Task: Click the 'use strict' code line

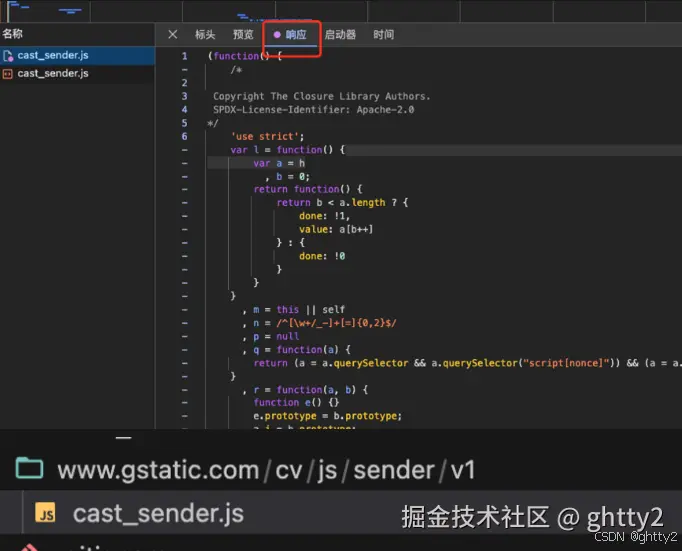Action: [267, 137]
